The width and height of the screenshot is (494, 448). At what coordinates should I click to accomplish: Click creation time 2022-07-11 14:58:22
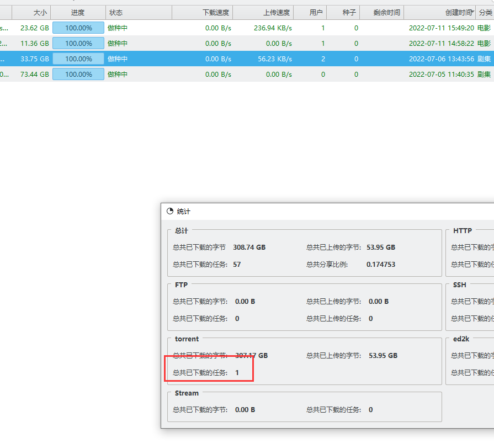(x=442, y=44)
